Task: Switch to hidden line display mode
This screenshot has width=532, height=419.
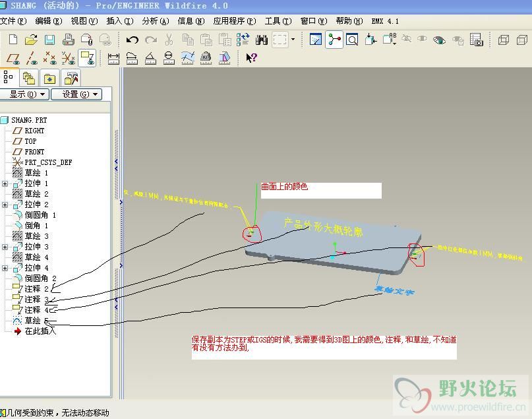Action: tap(522, 40)
